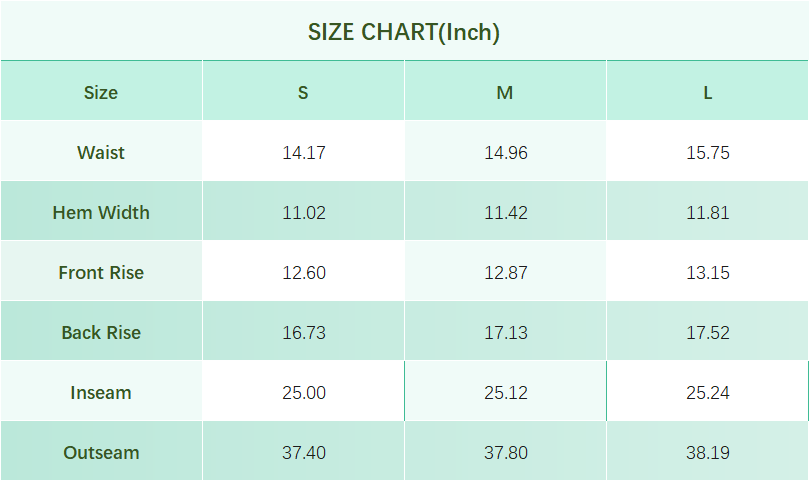
Task: Click inseam value 25.24
Action: tap(708, 393)
